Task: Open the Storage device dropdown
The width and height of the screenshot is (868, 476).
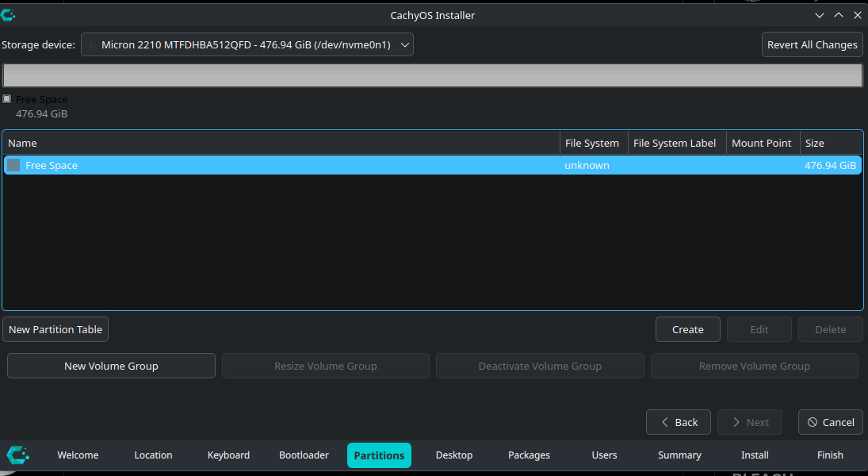Action: [x=247, y=45]
